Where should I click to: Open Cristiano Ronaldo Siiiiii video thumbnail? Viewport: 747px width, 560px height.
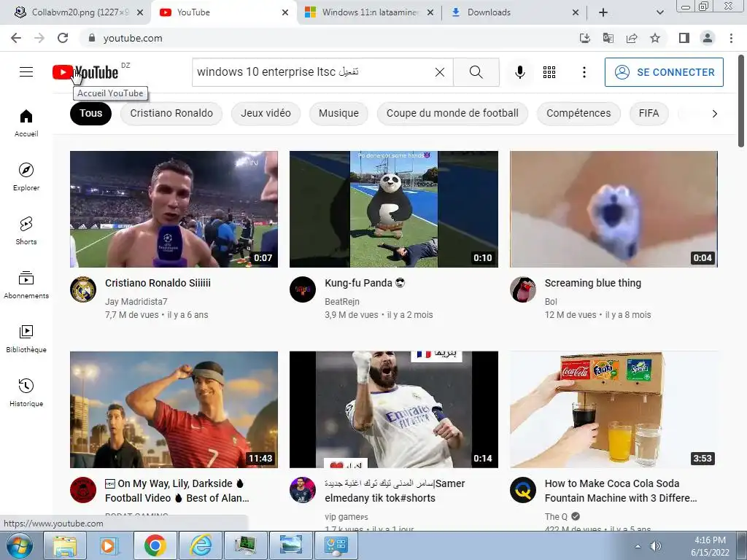[174, 209]
